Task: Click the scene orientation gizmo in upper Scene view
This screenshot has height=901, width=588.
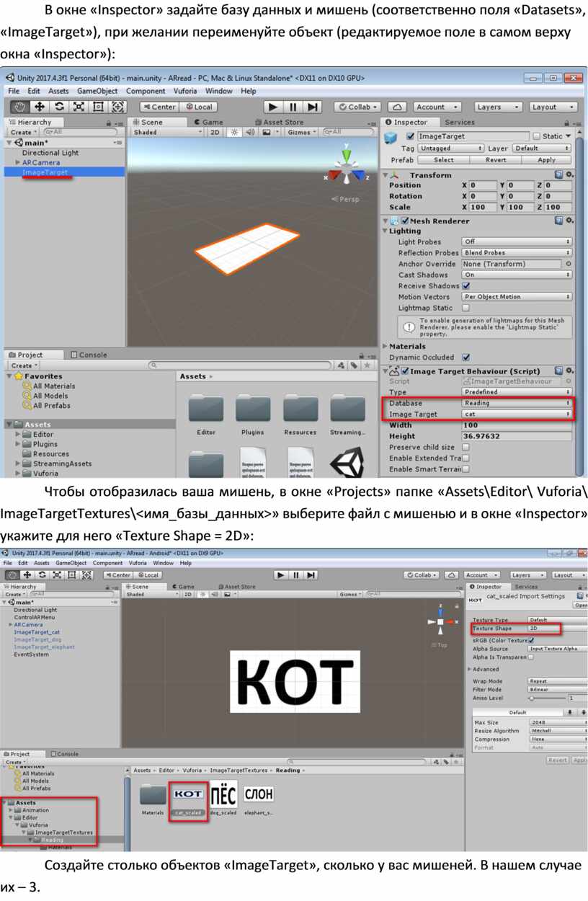Action: tap(347, 167)
